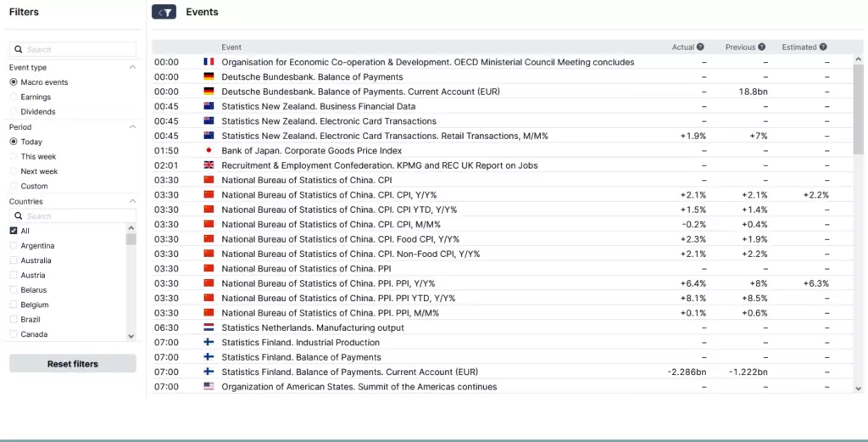The image size is (868, 442).
Task: Check the Argentina country checkbox
Action: [x=14, y=245]
